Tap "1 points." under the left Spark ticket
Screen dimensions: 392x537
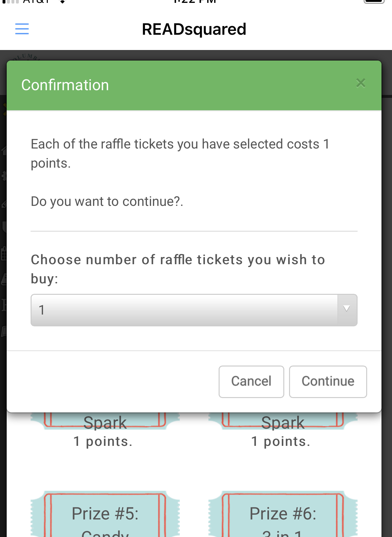click(x=103, y=441)
